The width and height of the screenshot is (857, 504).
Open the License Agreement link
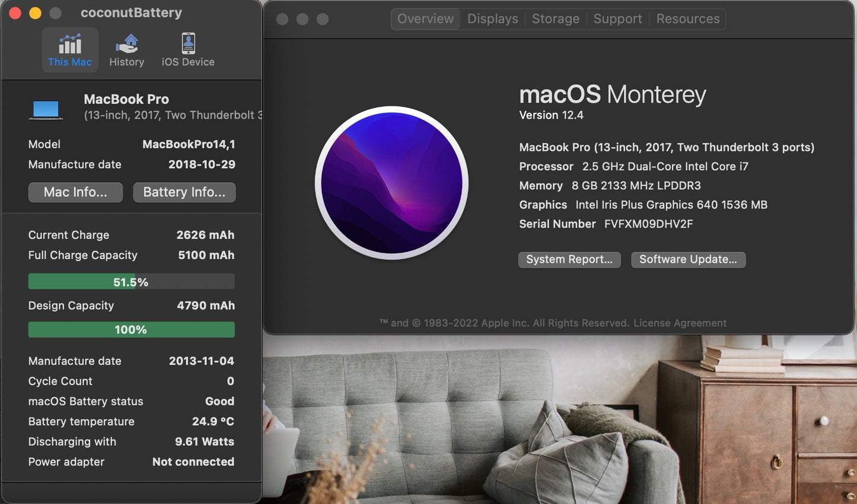pos(680,323)
